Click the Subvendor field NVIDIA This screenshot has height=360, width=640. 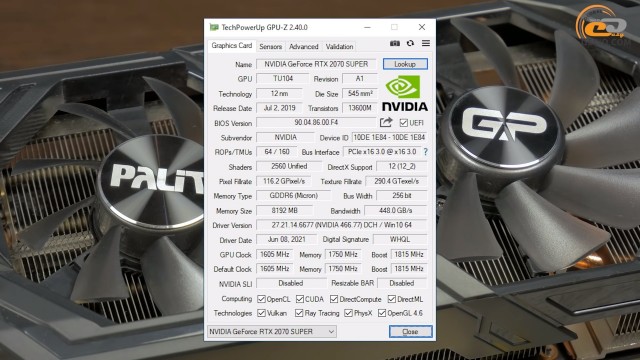[285, 137]
